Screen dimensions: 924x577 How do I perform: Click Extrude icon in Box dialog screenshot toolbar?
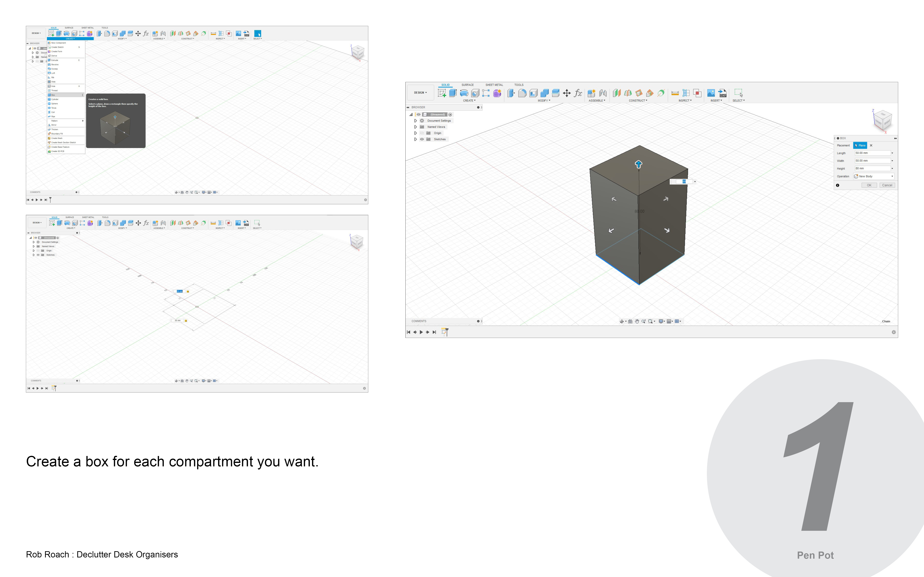(453, 93)
